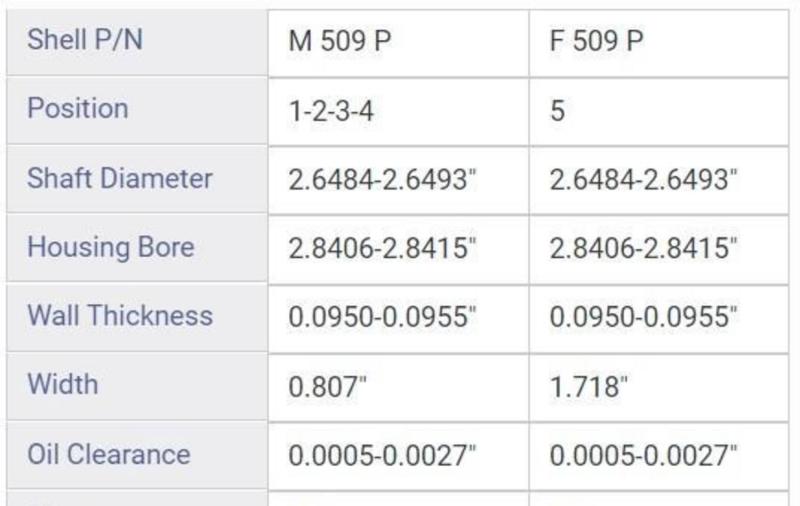Select Wall Thickness value under M 509 P
Viewport: 800px width, 506px height.
pyautogui.click(x=382, y=317)
